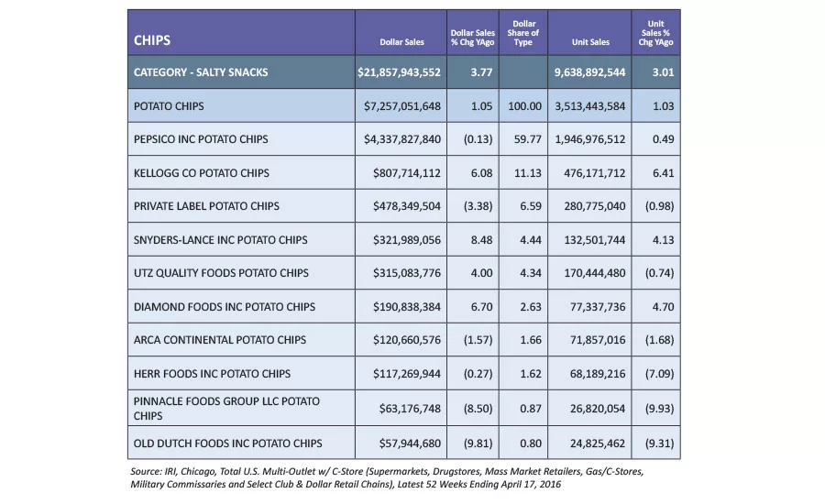Select PRIVATE LABEL POTATO CHIPS label
The image size is (825, 504).
coord(206,205)
